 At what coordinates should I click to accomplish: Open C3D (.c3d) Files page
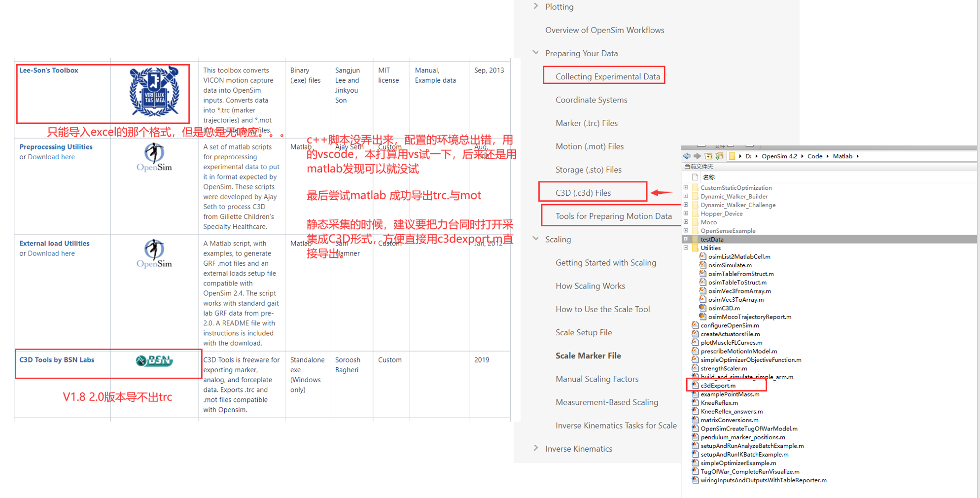[583, 192]
